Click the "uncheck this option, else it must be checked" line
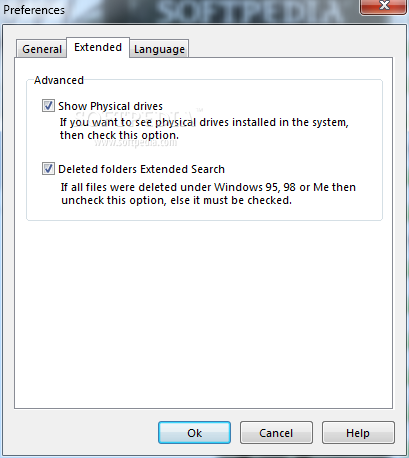 point(176,200)
